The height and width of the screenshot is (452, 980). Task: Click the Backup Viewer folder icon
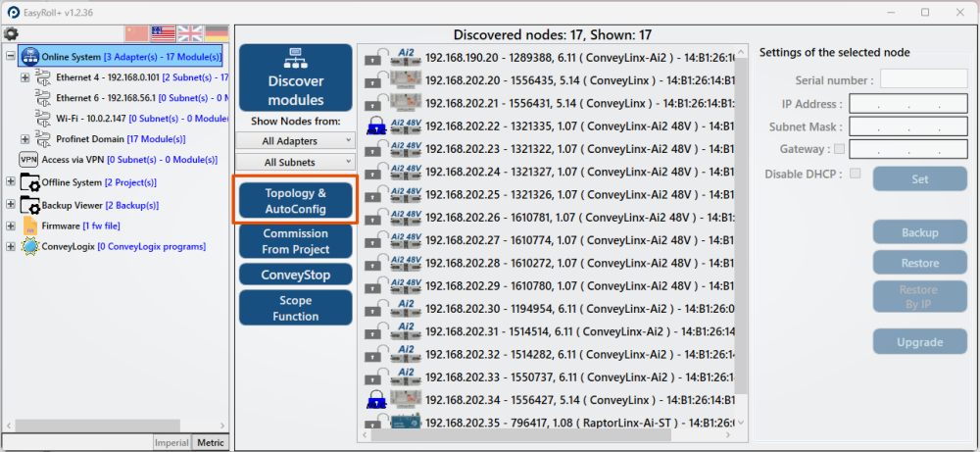point(30,205)
